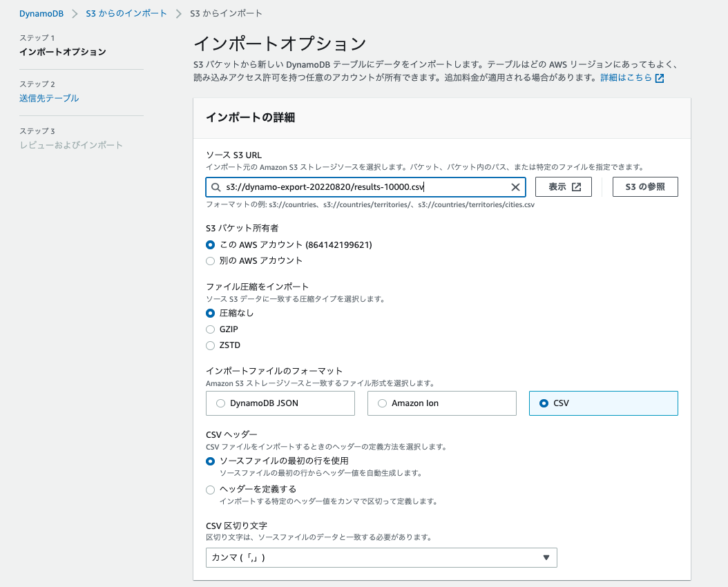Enable GZIP compression option
Screen dimensions: 728x587
[x=210, y=329]
